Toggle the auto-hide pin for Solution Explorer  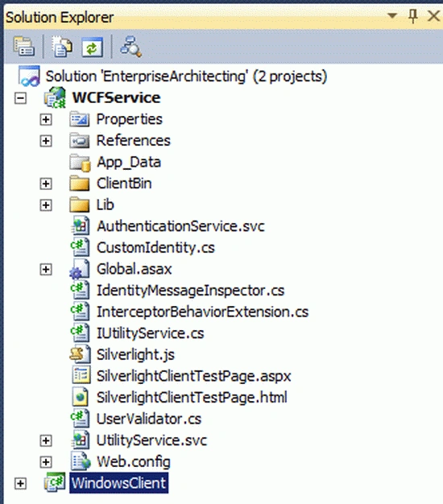coord(412,15)
